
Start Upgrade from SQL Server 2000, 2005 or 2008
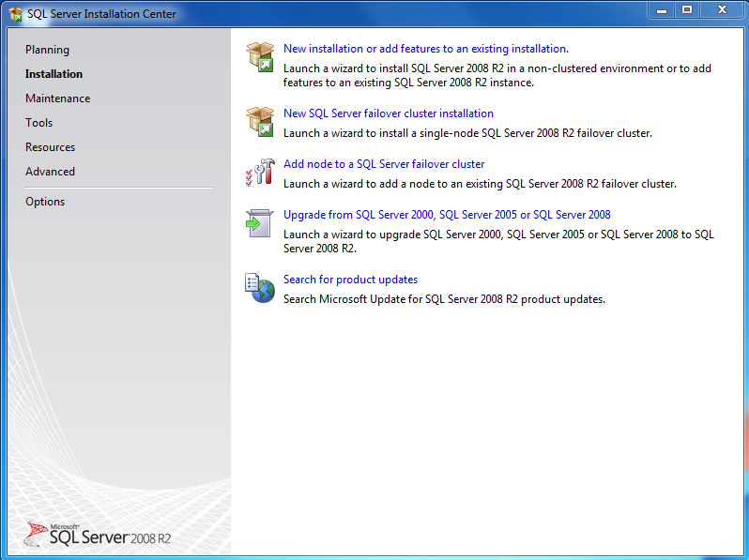pyautogui.click(x=447, y=215)
